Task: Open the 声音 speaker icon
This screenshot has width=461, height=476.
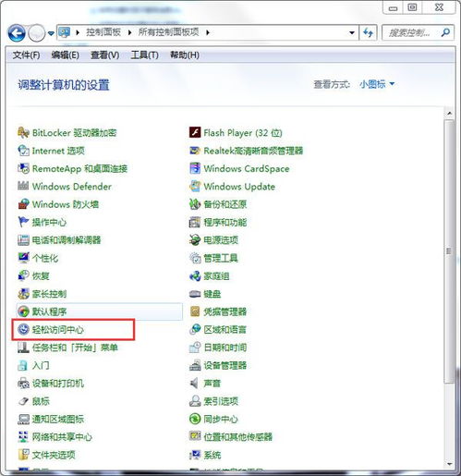Action: coord(194,384)
